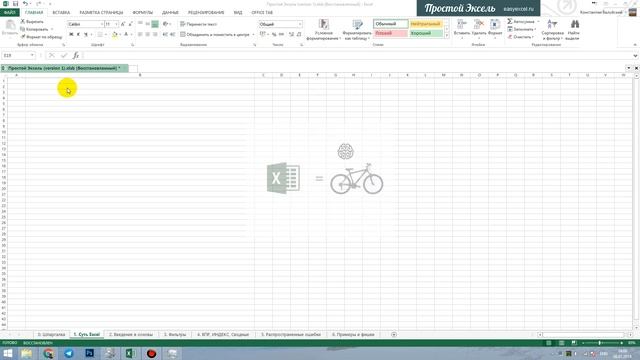Align text to the left
This screenshot has height=360, width=640.
point(140,35)
